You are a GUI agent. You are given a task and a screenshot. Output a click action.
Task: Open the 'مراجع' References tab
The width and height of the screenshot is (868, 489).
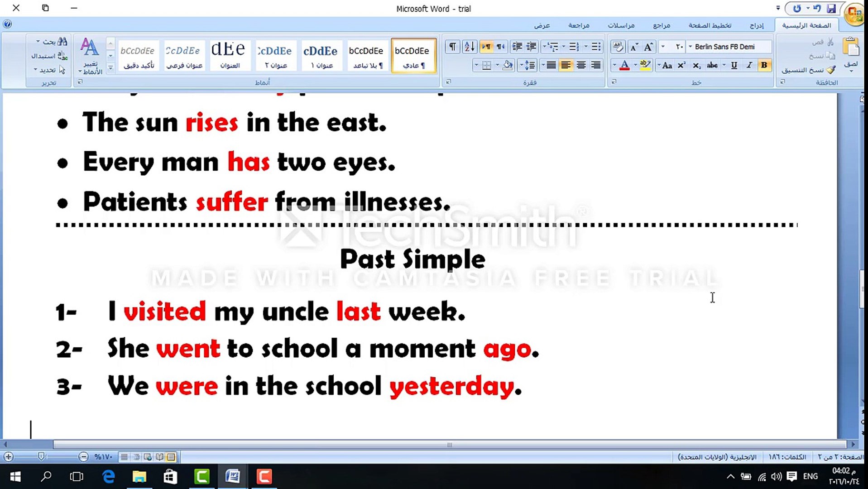(661, 25)
